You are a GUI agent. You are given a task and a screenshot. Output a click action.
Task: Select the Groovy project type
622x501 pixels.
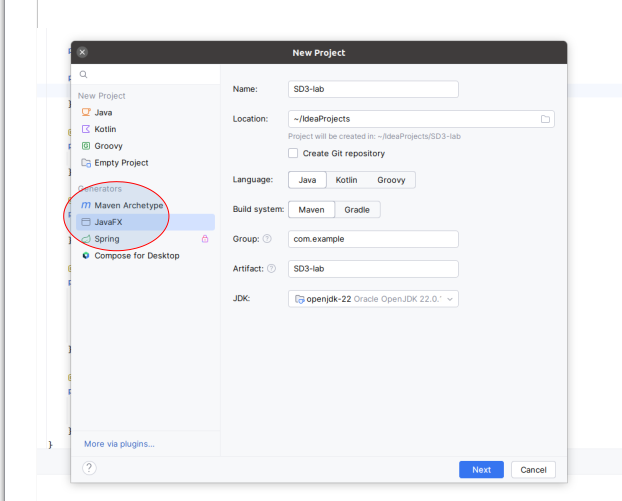(145, 146)
